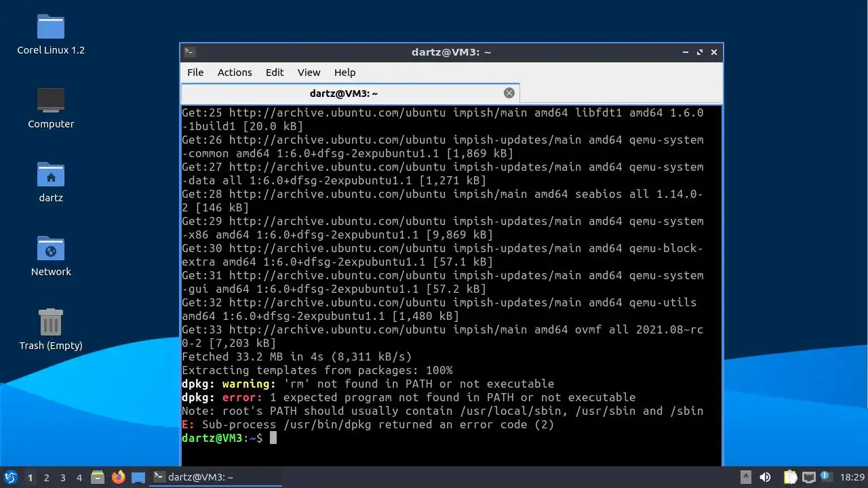The height and width of the screenshot is (488, 868).
Task: Switch to workspace 1
Action: 30,477
